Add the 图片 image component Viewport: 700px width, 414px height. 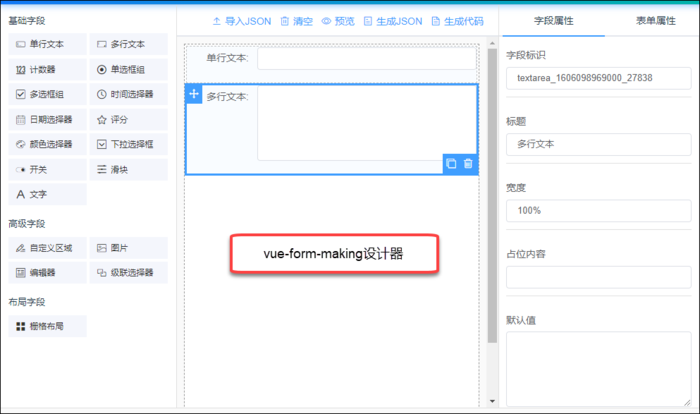(129, 248)
